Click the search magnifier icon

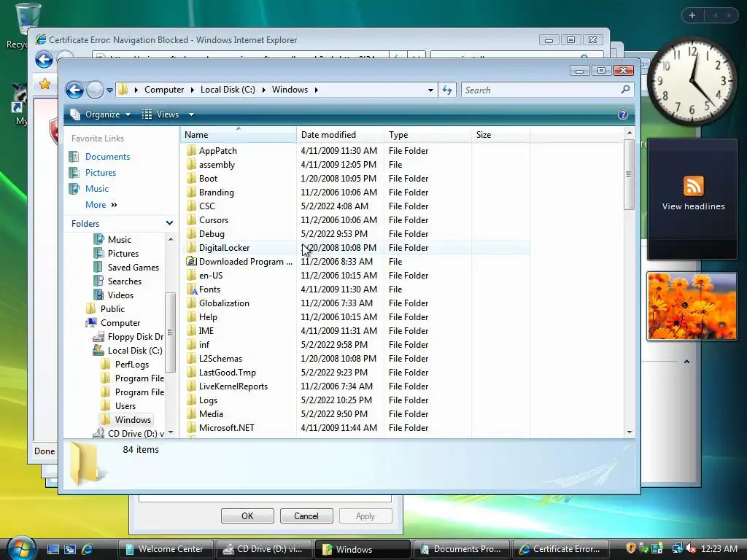coord(625,90)
